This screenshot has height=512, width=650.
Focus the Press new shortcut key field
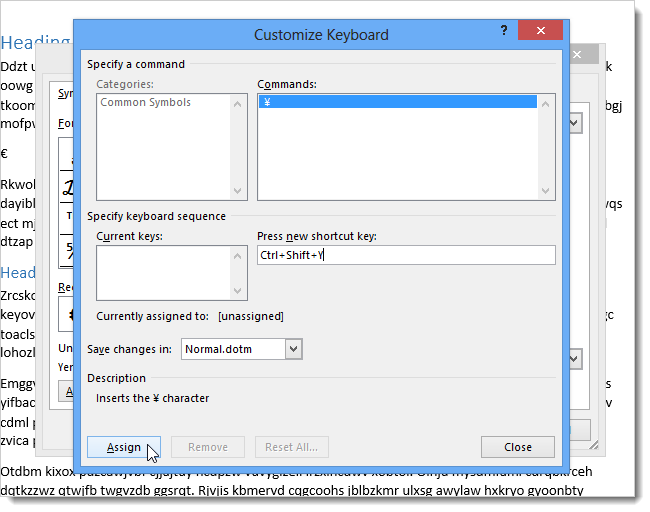click(406, 255)
